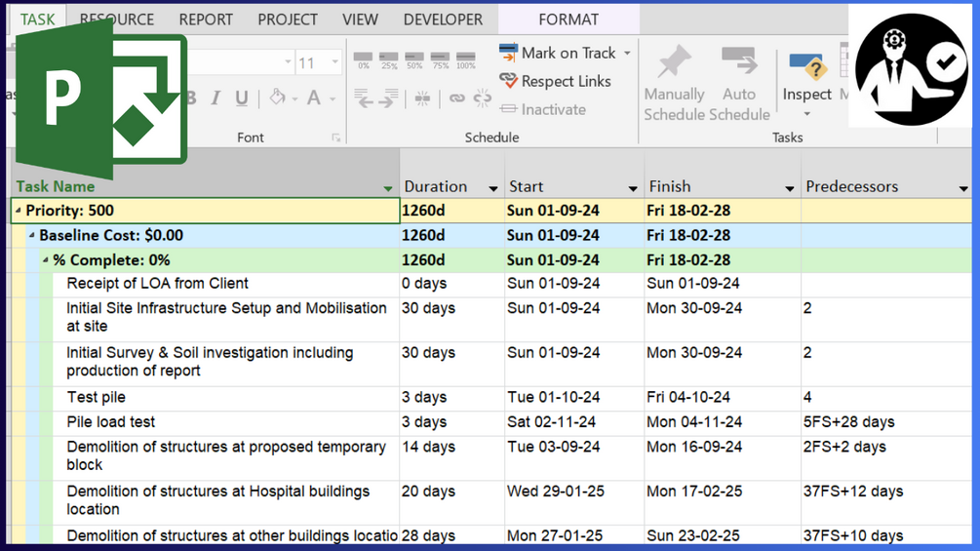Select demolition at Hospital buildings location task
980x551 pixels.
pyautogui.click(x=218, y=500)
